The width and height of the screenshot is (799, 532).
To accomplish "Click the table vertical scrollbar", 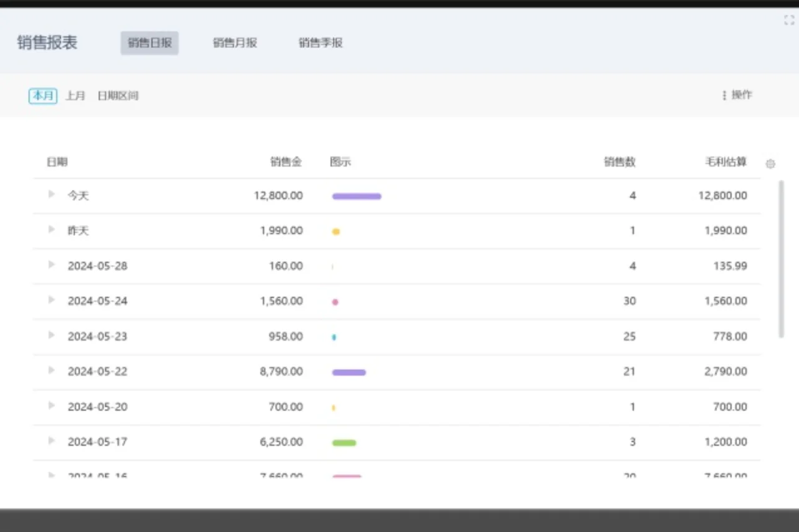I will coord(781,259).
